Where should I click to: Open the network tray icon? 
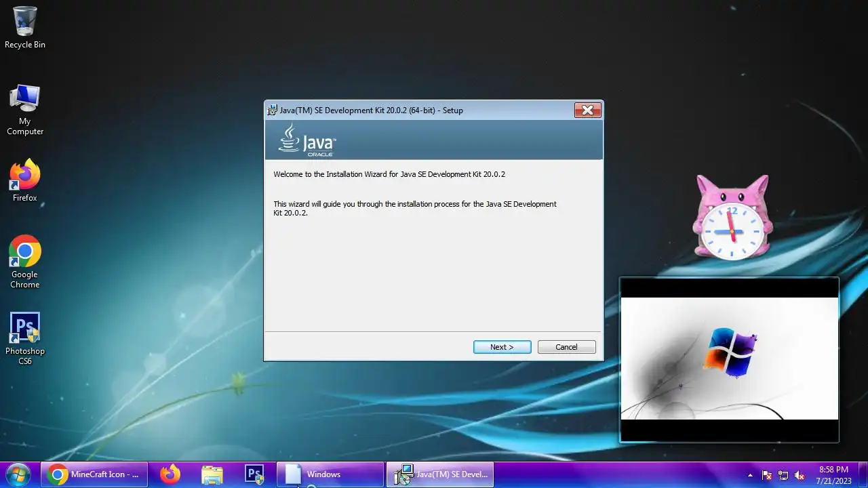click(783, 475)
